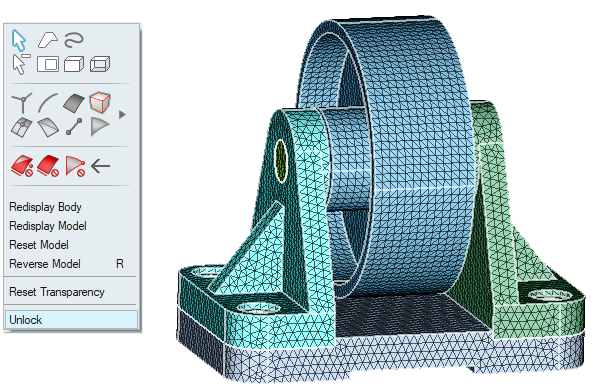Image resolution: width=600 pixels, height=390 pixels.
Task: Choose Redisplay Model menu entry
Action: (48, 226)
